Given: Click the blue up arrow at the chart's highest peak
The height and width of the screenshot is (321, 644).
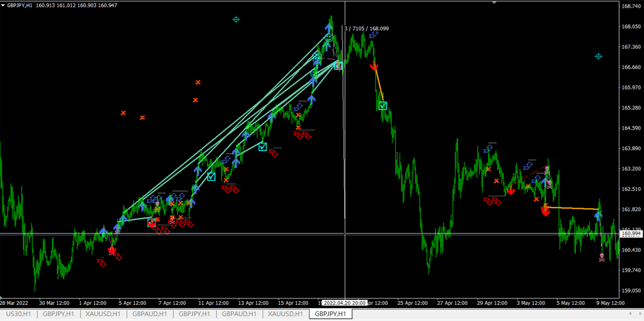Looking at the screenshot, I should tap(328, 25).
